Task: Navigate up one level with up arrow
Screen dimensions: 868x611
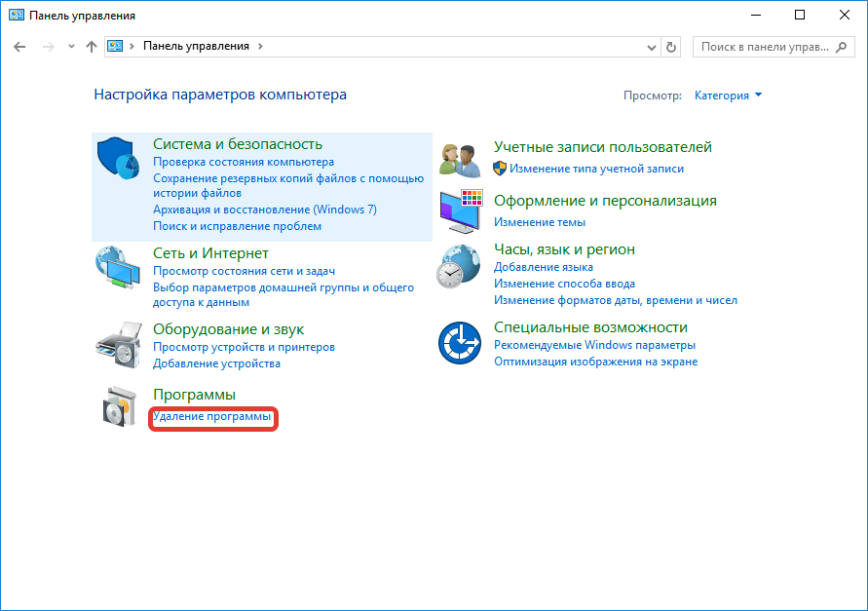Action: (x=92, y=47)
